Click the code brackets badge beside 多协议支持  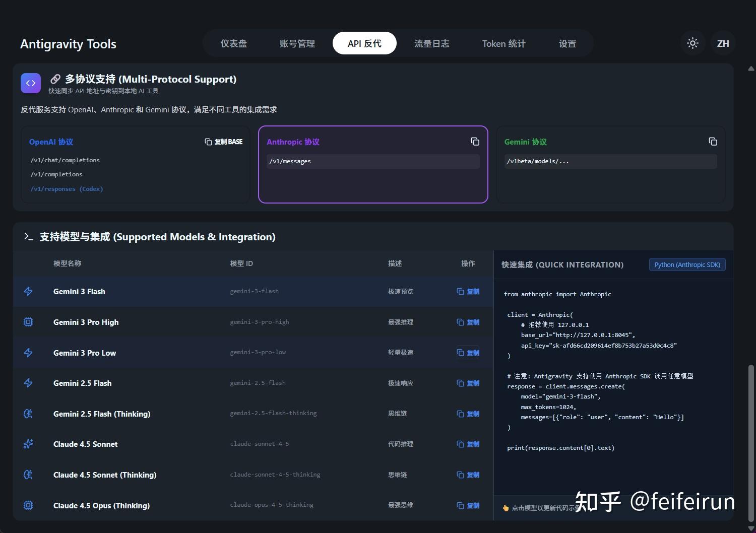[x=31, y=83]
